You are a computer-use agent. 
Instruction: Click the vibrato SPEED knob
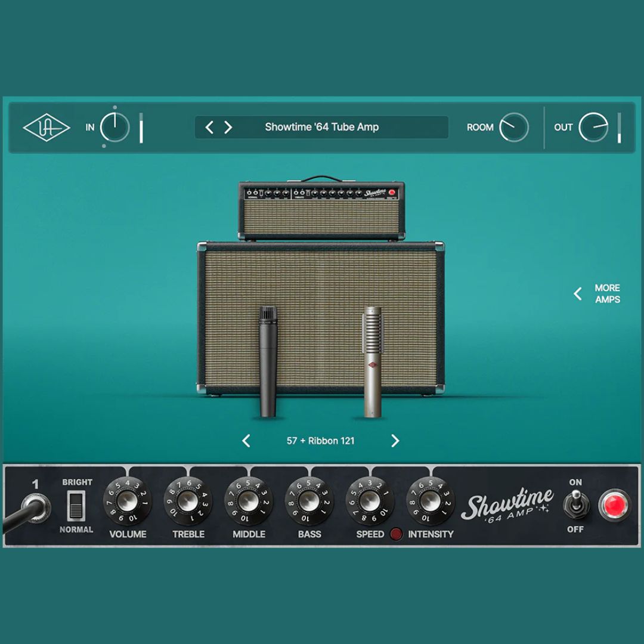(370, 501)
